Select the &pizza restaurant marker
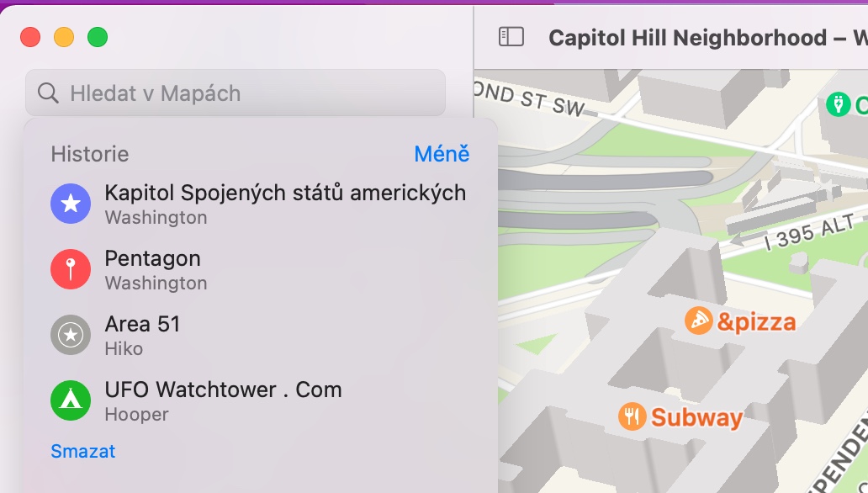The image size is (868, 493). tap(699, 321)
